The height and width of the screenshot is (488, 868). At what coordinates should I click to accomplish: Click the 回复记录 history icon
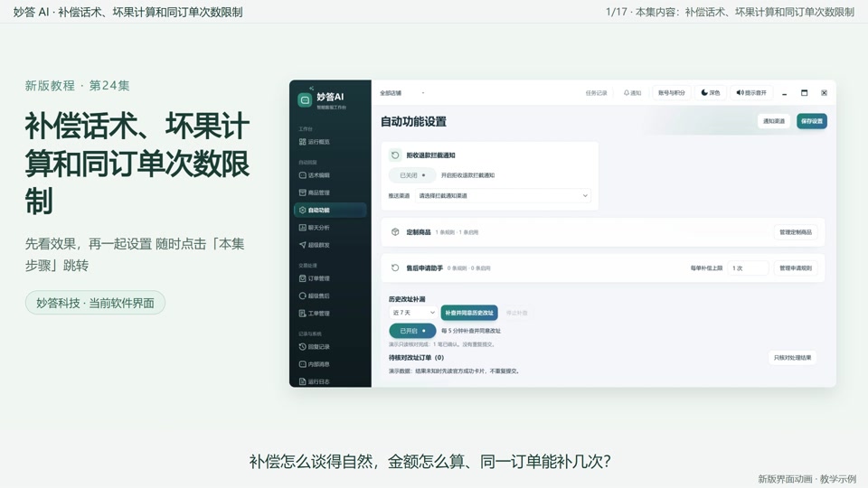tap(302, 346)
